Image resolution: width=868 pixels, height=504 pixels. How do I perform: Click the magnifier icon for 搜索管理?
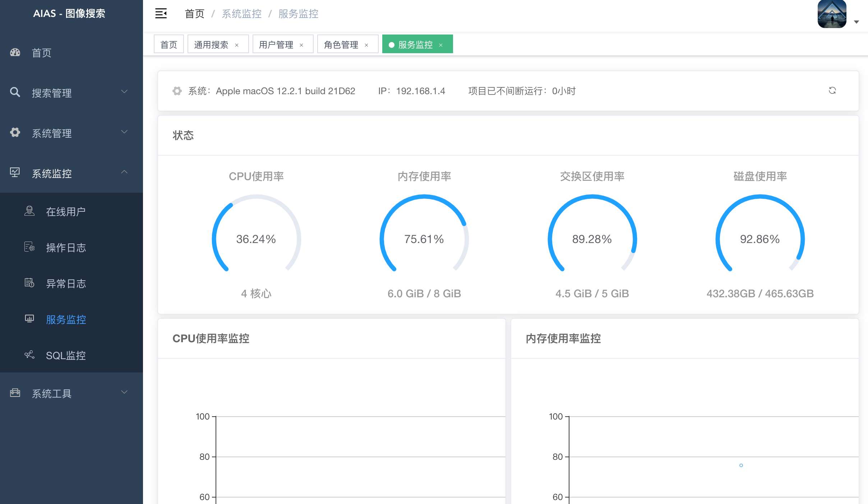15,92
